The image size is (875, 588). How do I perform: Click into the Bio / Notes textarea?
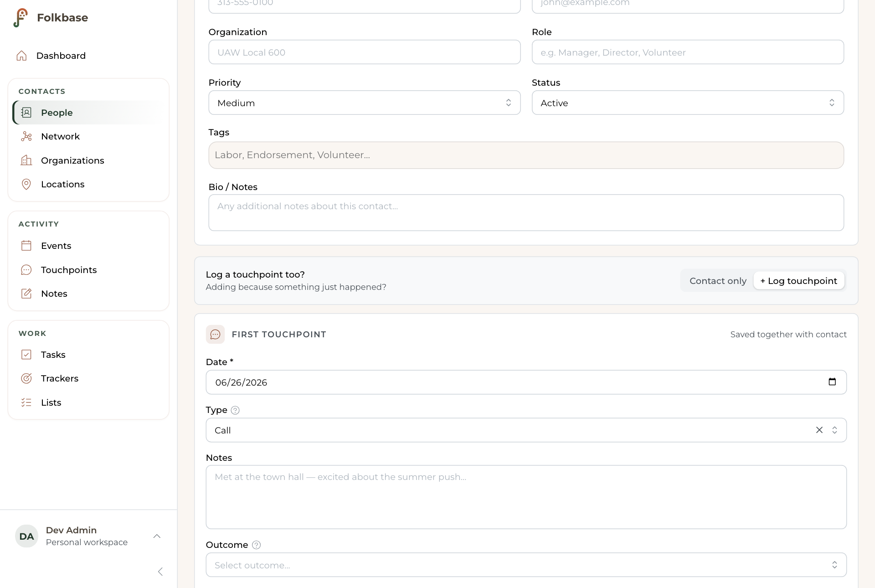[526, 212]
